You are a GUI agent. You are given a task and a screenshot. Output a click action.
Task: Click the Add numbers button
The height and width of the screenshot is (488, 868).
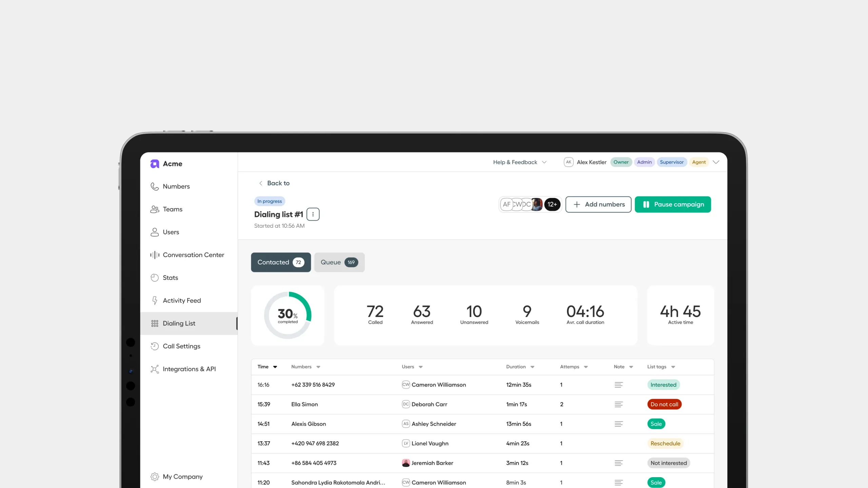click(598, 204)
